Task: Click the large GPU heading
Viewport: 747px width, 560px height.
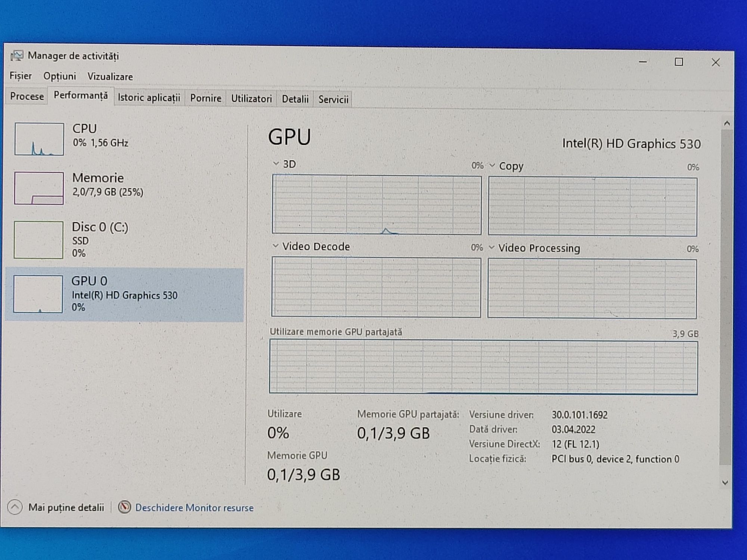Action: (x=289, y=137)
